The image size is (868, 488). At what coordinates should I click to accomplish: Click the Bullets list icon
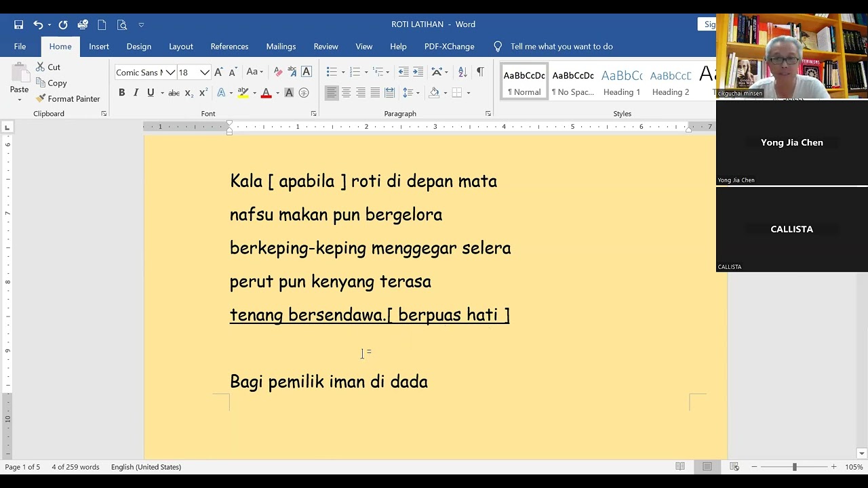tap(332, 72)
